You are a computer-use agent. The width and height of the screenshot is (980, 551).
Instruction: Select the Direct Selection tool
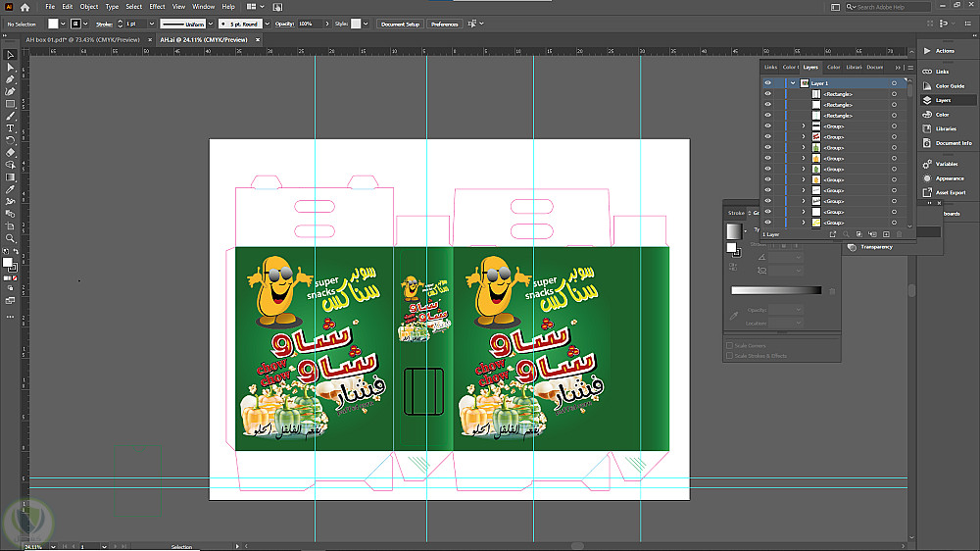tap(10, 68)
